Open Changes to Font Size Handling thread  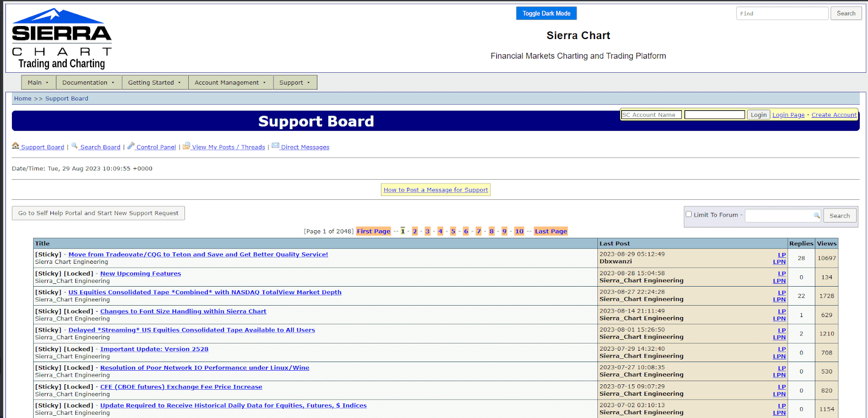183,311
